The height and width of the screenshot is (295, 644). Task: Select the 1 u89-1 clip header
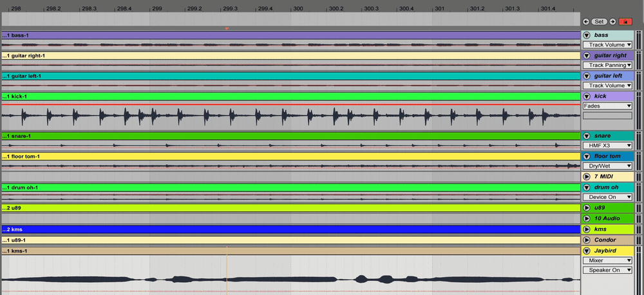coord(290,240)
